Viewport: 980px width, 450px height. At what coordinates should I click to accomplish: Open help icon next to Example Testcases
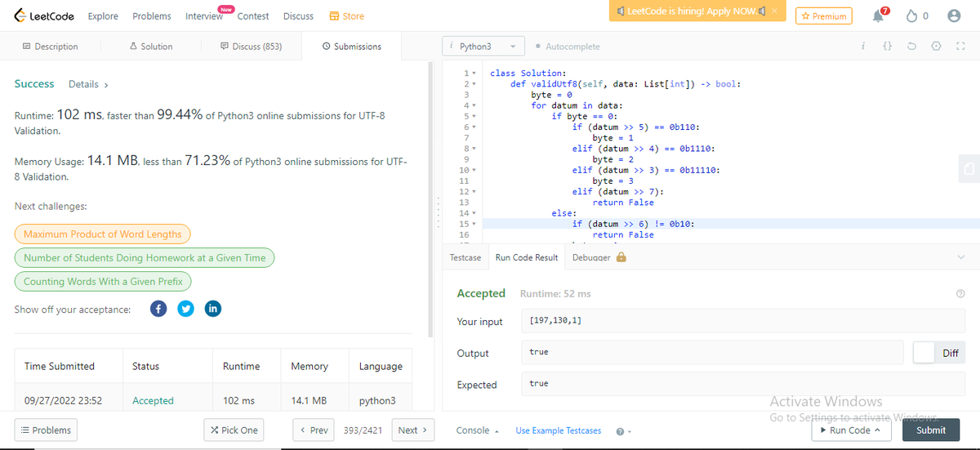[620, 430]
